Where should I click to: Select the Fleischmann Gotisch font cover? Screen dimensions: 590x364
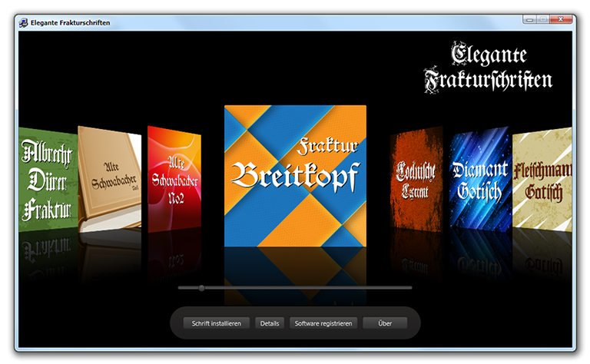[x=542, y=180]
